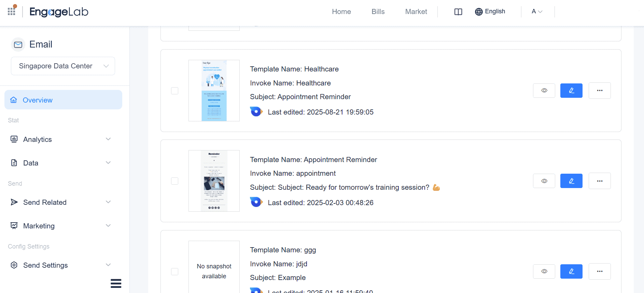644x293 pixels.
Task: Go to Home in top navigation
Action: click(341, 12)
